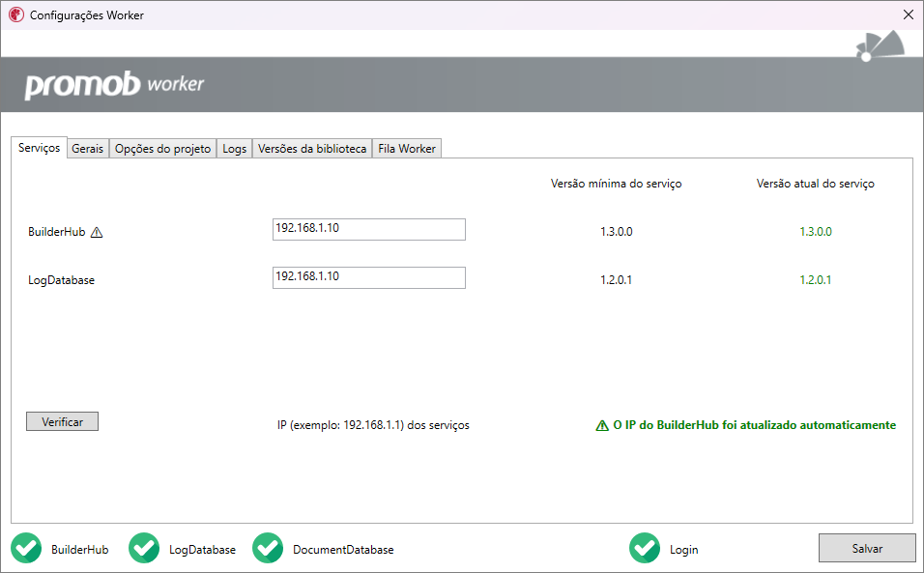Open the Gerais tab
Viewport: 924px width, 573px height.
[87, 149]
